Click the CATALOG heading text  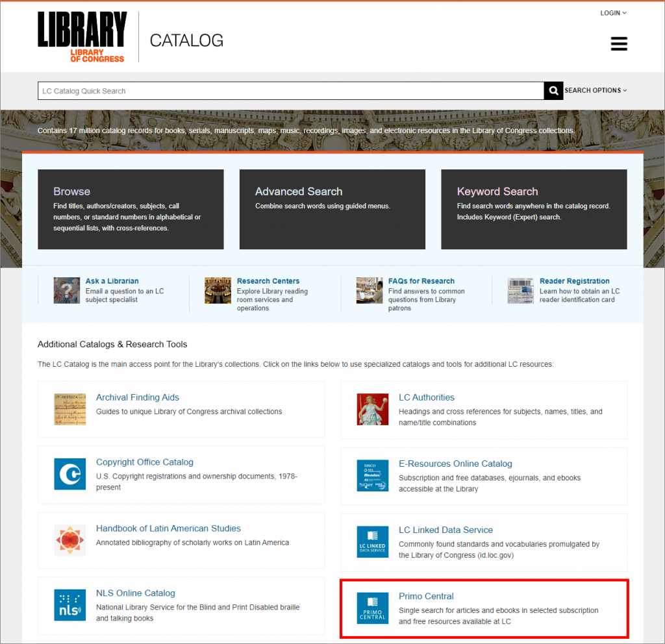tap(186, 41)
